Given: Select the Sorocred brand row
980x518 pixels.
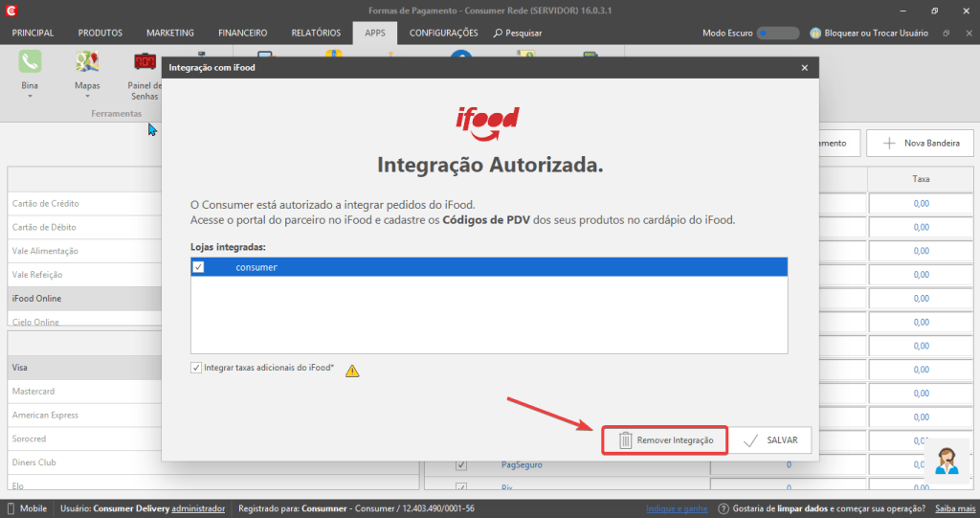Looking at the screenshot, I should [84, 439].
